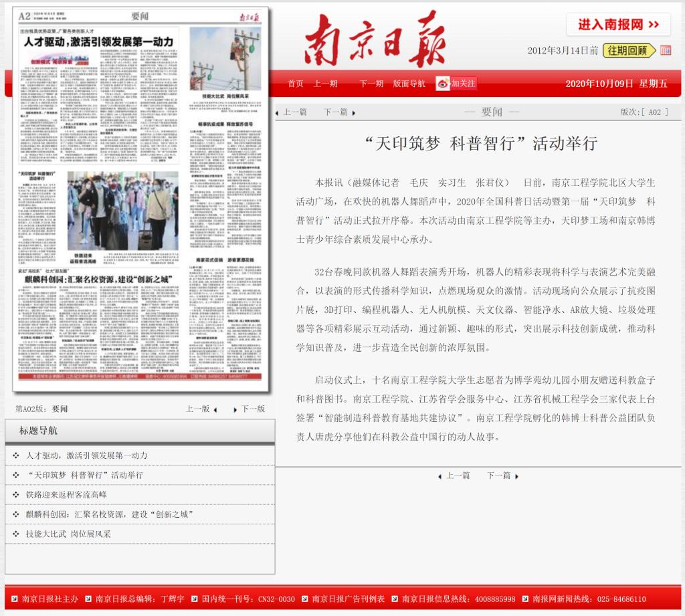
Task: Go to 首页 in the navigation bar
Action: pos(296,84)
